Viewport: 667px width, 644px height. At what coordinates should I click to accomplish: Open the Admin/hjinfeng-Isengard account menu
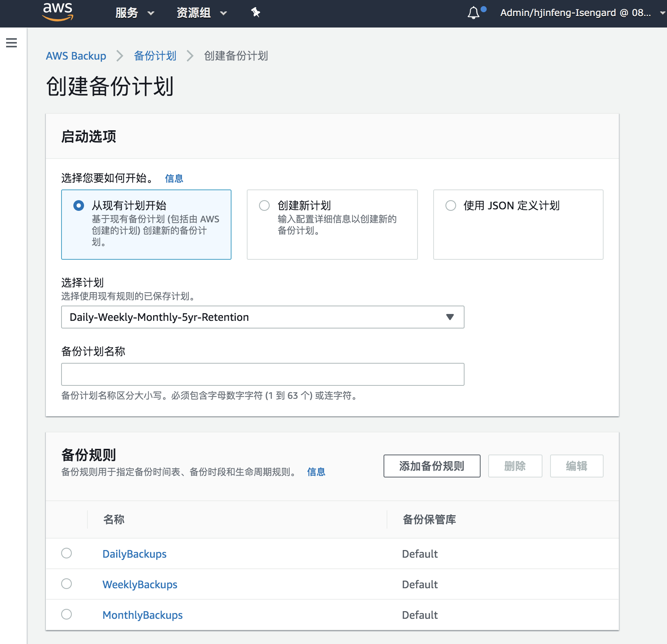pyautogui.click(x=582, y=13)
